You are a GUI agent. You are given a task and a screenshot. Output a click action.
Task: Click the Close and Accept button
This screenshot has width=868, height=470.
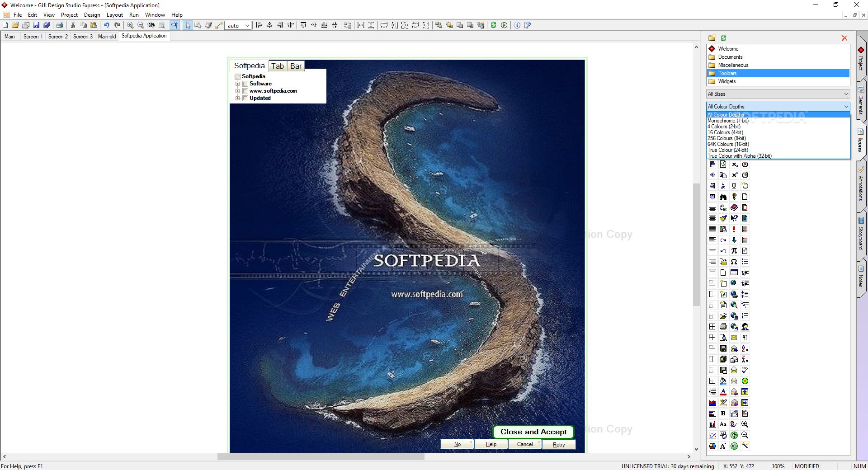coord(533,432)
